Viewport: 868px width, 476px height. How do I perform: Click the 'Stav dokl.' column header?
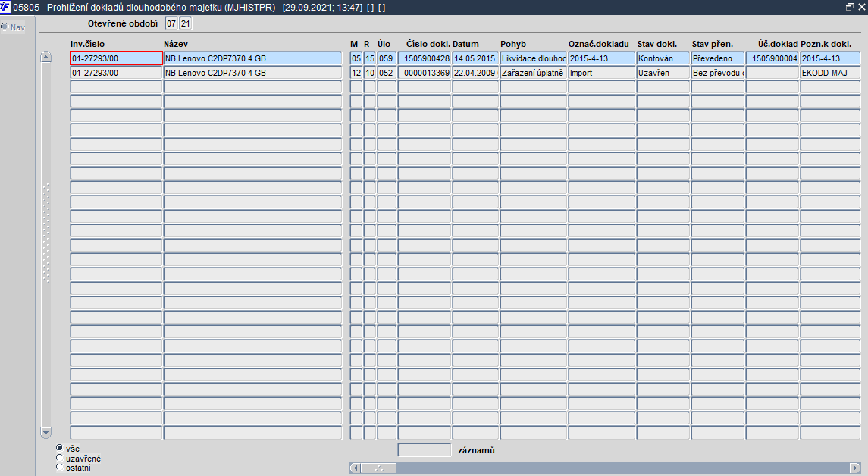[x=657, y=44]
